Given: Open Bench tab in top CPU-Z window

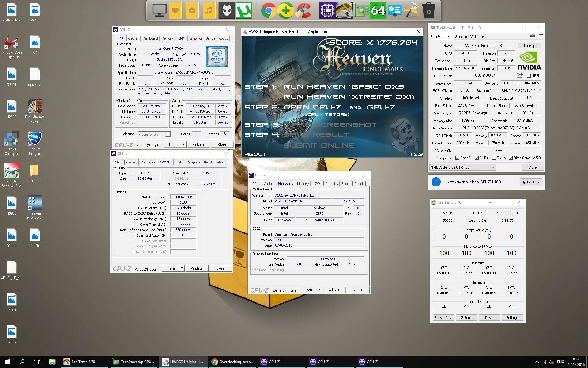Looking at the screenshot, I should 210,38.
